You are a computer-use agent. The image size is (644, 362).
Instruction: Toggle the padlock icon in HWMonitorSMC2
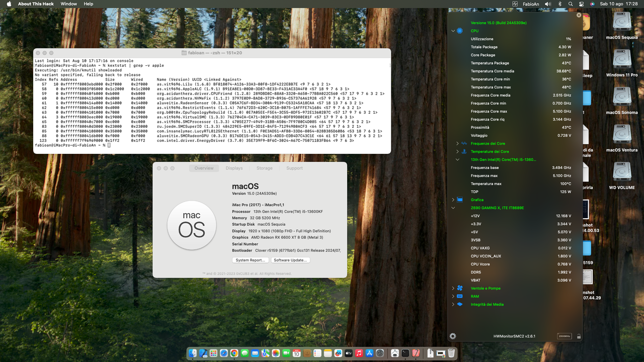[579, 336]
